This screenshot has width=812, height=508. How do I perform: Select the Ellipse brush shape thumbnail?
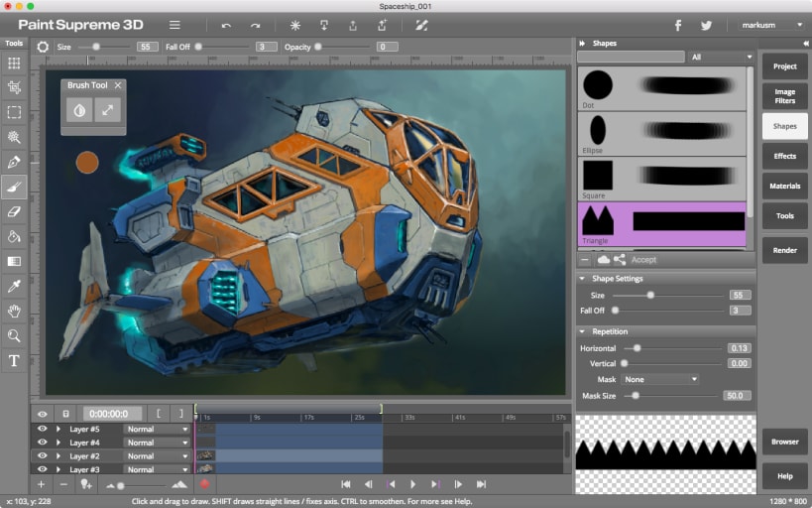tap(598, 129)
